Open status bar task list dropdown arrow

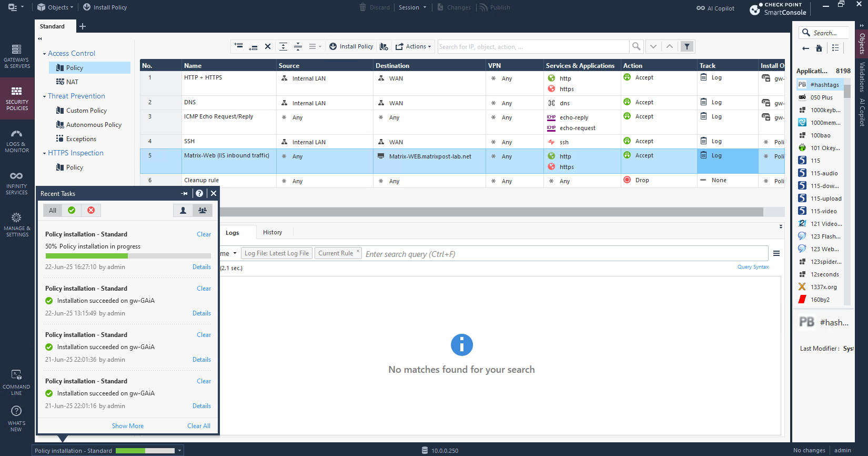click(x=179, y=450)
